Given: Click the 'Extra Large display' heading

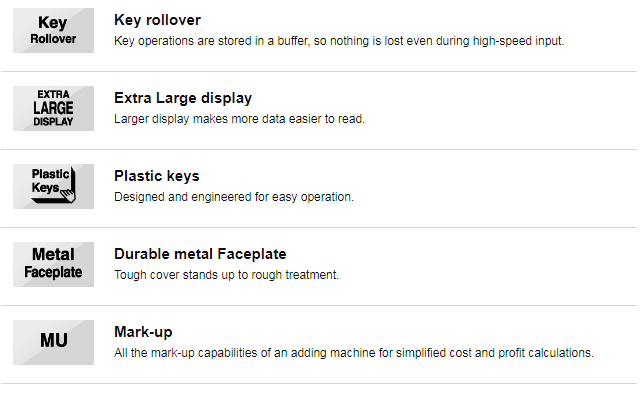Looking at the screenshot, I should pyautogui.click(x=183, y=98).
